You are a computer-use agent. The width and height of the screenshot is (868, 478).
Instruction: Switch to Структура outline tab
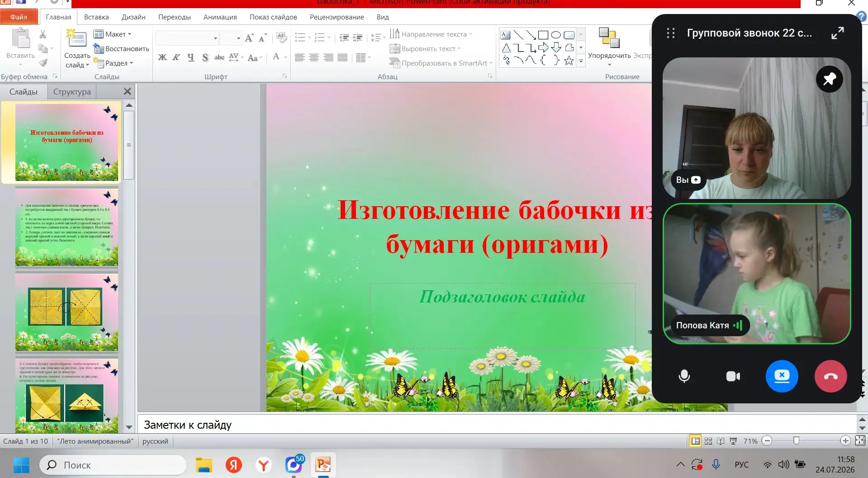point(72,92)
